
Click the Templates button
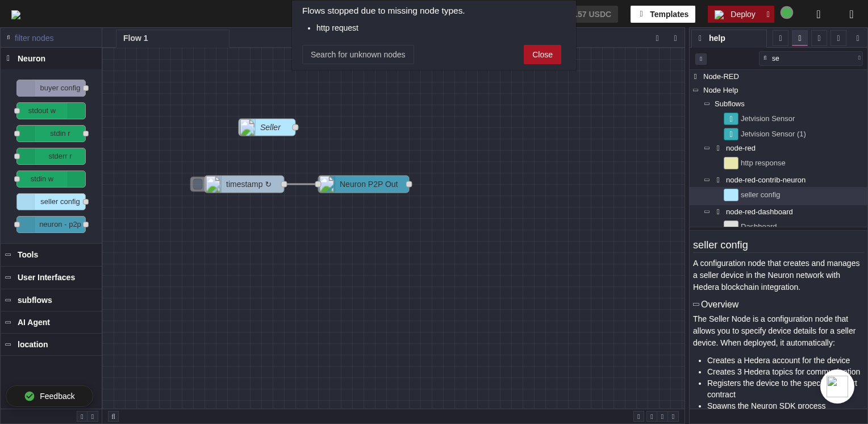pos(662,14)
